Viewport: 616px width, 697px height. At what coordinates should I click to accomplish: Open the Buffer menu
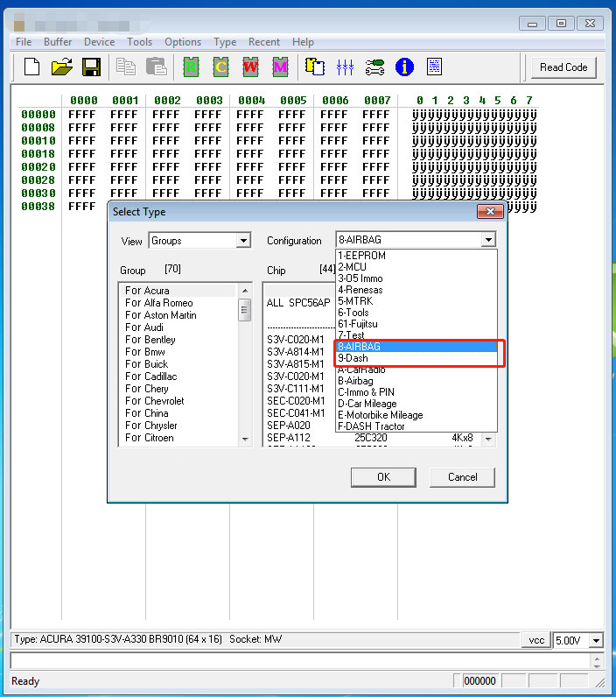tap(58, 42)
